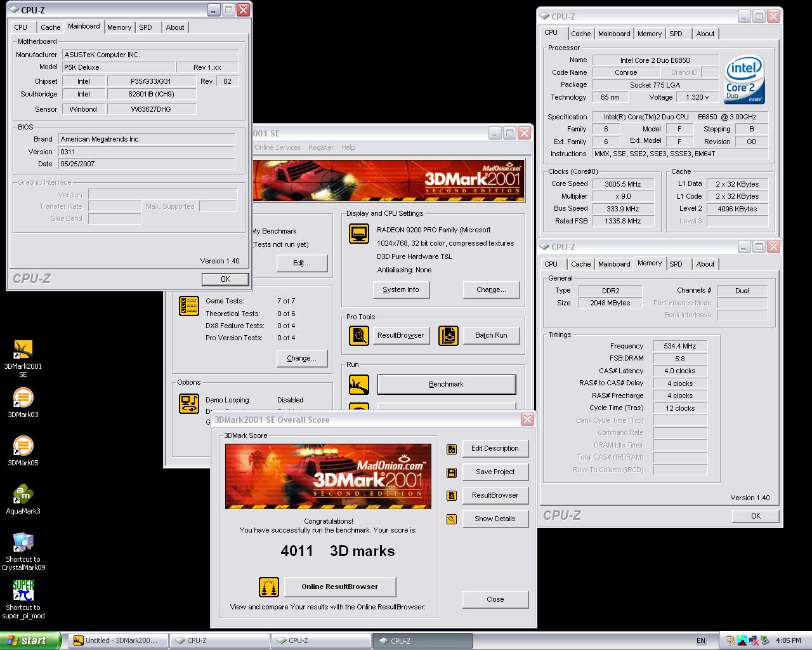Image resolution: width=812 pixels, height=650 pixels.
Task: Click the Online ResultBrowser icon
Action: tap(269, 587)
